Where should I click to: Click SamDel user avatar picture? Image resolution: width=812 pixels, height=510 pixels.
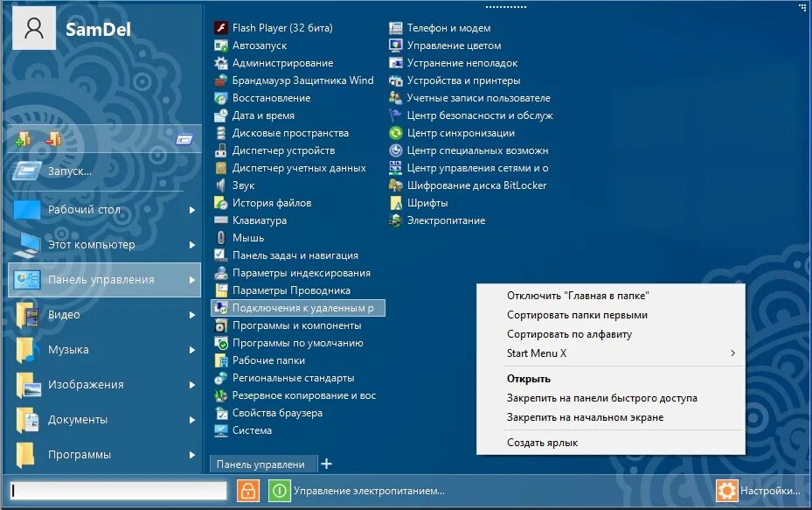[34, 28]
